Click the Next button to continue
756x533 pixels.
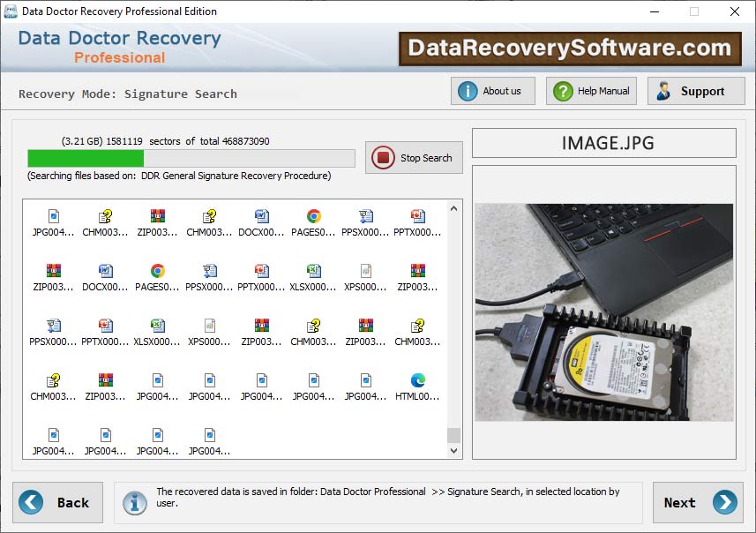(x=698, y=502)
